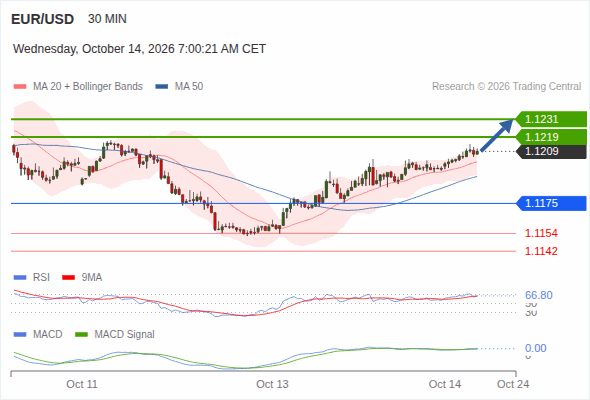This screenshot has height=400, width=590.
Task: Click the Oct 11 date axis label
Action: [82, 384]
